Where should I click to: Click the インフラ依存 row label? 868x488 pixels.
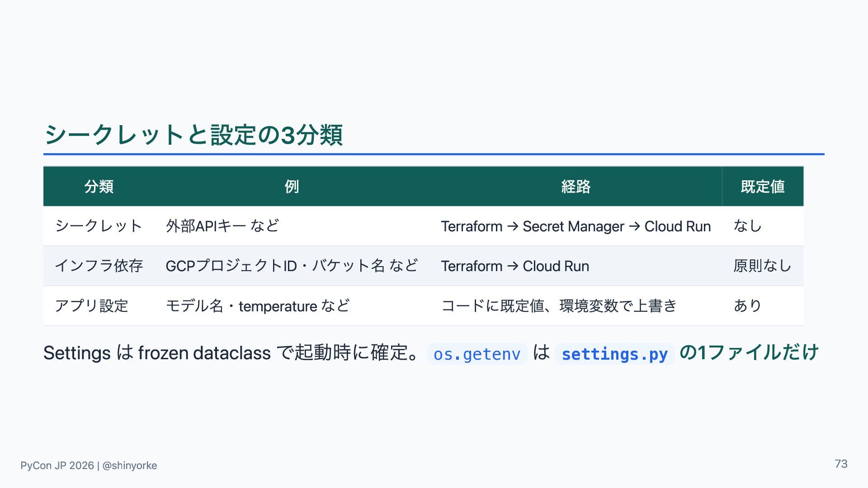(x=99, y=266)
